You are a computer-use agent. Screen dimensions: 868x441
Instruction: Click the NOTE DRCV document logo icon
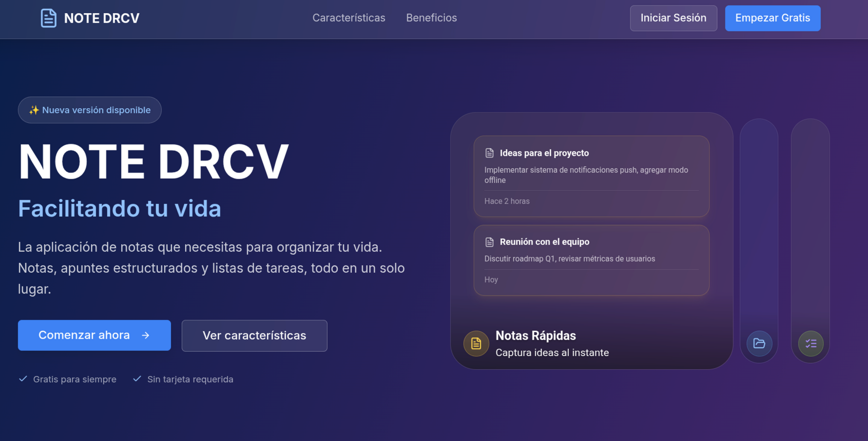coord(49,18)
